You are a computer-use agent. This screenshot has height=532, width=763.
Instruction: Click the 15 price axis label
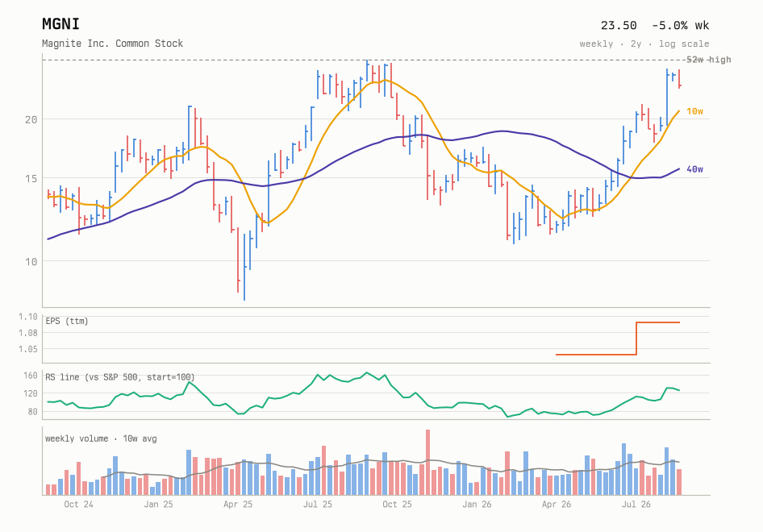(x=31, y=178)
